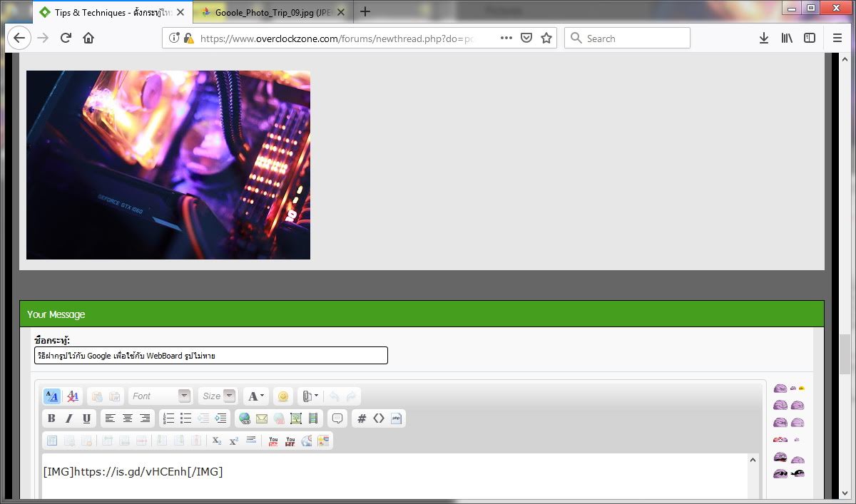Open the text color picker dropdown
Image resolution: width=856 pixels, height=504 pixels.
point(255,396)
